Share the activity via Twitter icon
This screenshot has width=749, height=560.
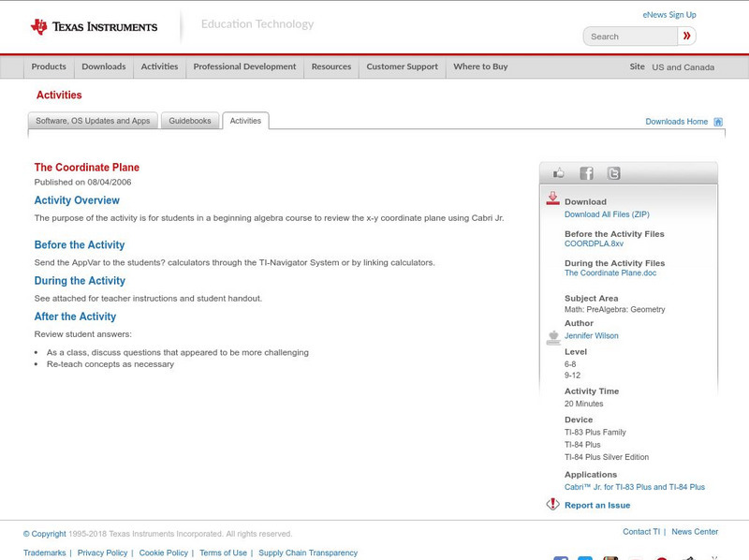(x=613, y=173)
